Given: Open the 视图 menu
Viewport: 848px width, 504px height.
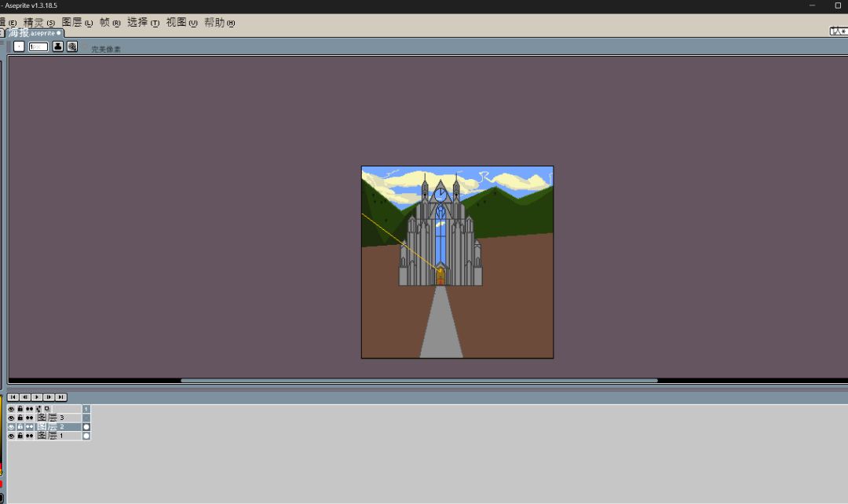Looking at the screenshot, I should [181, 23].
